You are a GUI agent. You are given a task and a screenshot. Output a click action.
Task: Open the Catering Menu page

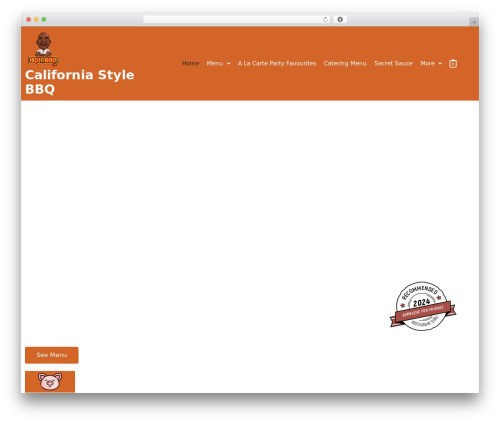pos(345,63)
